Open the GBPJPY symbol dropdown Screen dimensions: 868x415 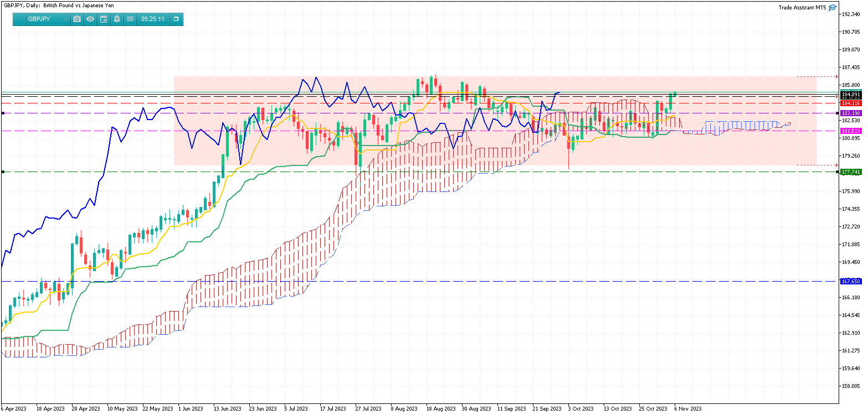(x=48, y=19)
